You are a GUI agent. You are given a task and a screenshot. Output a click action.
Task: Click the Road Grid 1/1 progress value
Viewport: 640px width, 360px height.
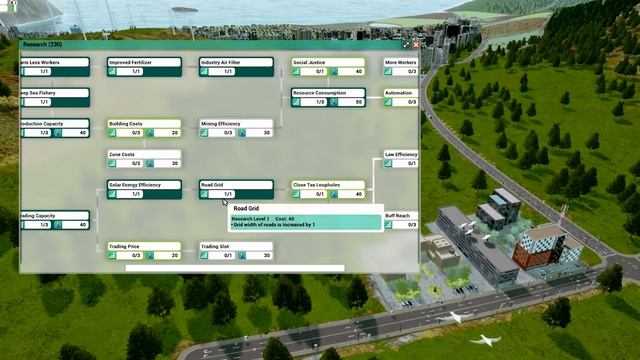228,194
